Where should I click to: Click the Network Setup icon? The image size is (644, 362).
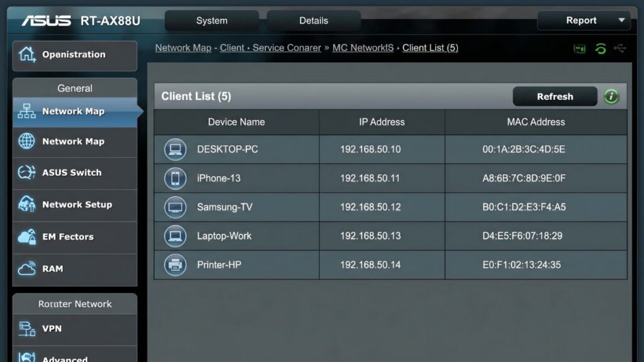coord(26,204)
